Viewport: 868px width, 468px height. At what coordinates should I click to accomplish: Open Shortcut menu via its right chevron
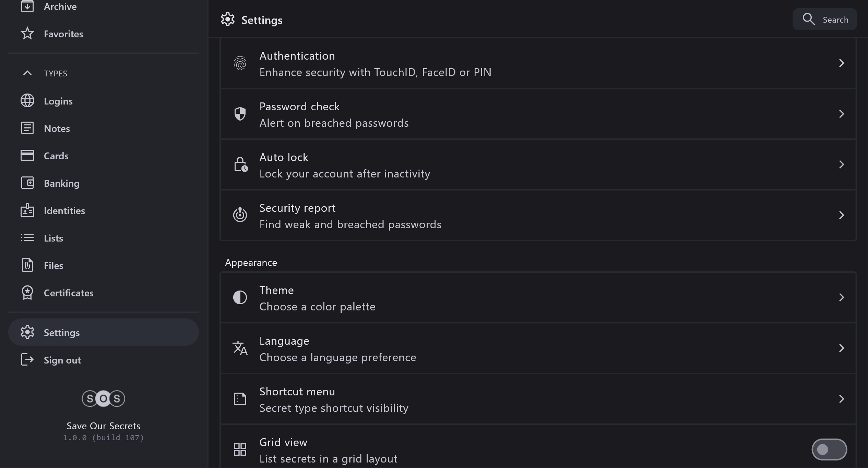coord(841,399)
